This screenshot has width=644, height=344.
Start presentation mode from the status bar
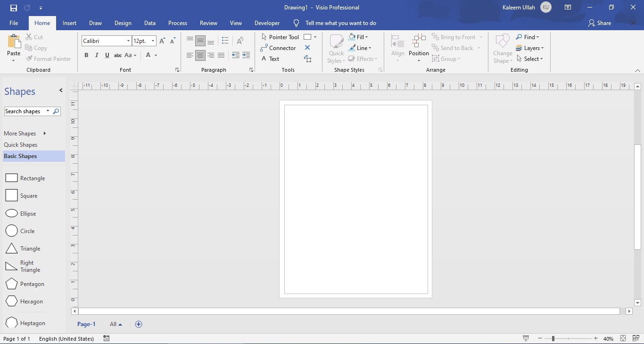[525, 338]
